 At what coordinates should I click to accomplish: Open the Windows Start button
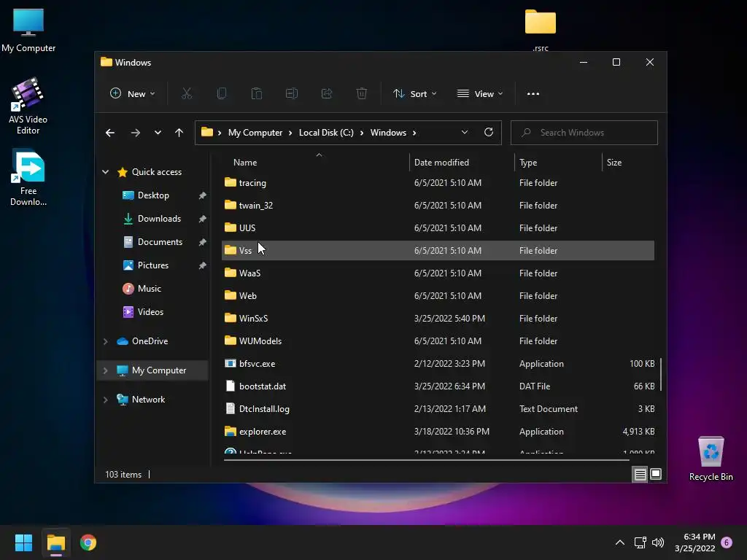click(x=23, y=542)
